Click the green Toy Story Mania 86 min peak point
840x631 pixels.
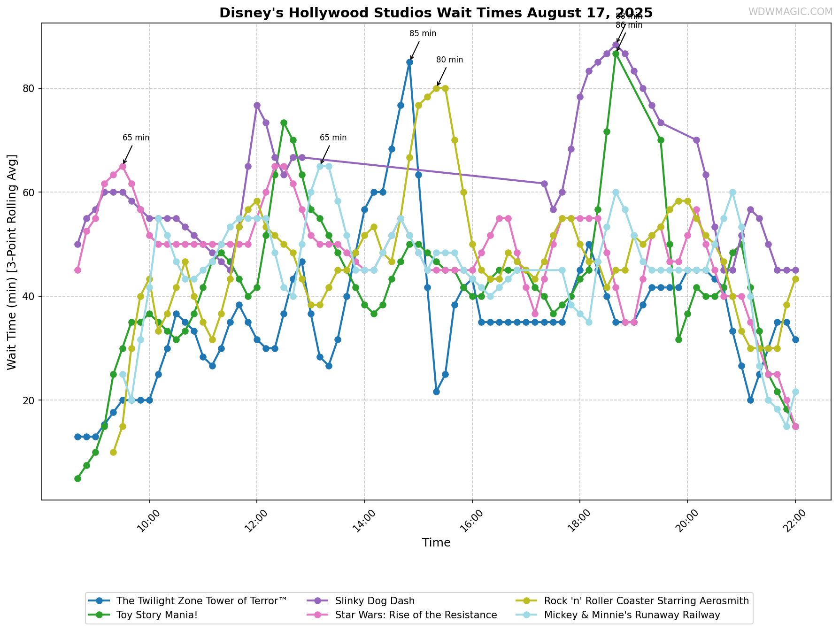[x=616, y=54]
